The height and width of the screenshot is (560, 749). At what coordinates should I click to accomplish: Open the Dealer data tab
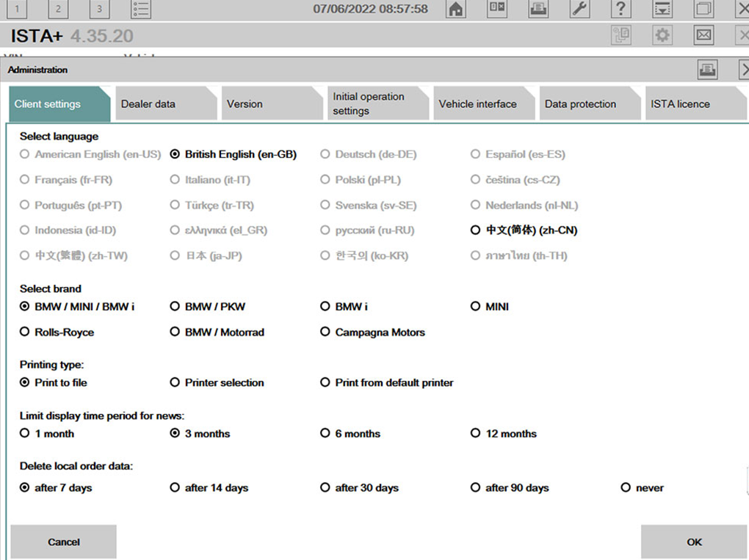tap(166, 103)
